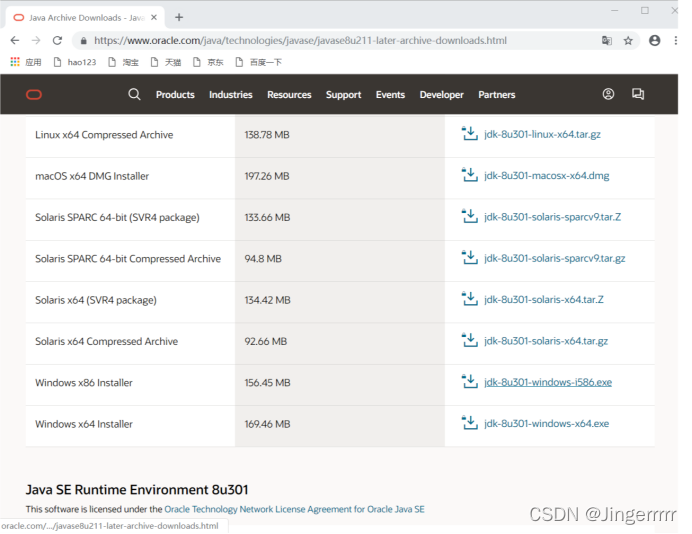Viewport: 692px width, 534px height.
Task: Click download icon for jdk-8u301-solaris-x64.tar.gz
Action: tap(470, 340)
